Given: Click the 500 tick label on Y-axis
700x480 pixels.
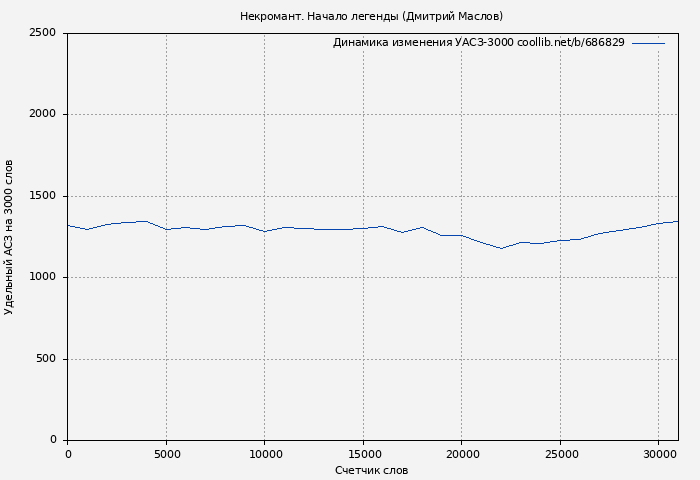Looking at the screenshot, I should tap(46, 359).
